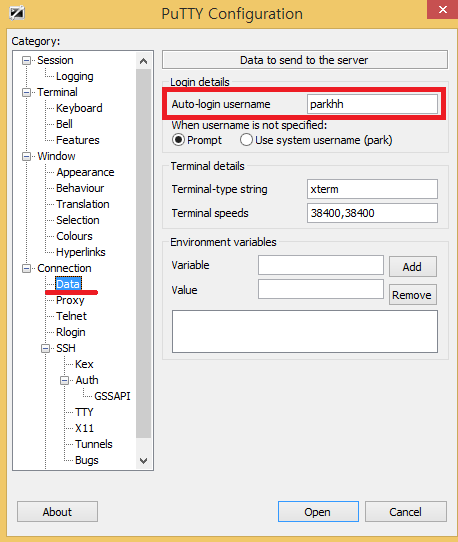The width and height of the screenshot is (458, 542).
Task: Collapse the Connection tree node
Action: [26, 269]
